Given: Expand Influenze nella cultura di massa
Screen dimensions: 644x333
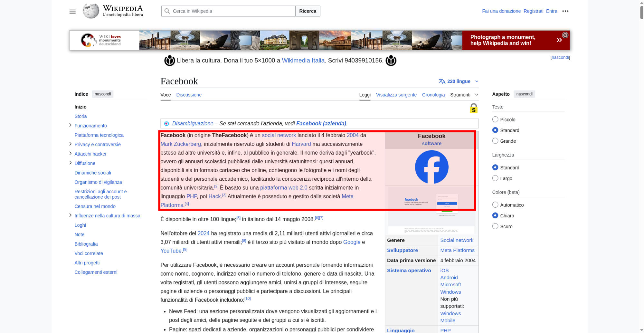Looking at the screenshot, I should [x=71, y=215].
